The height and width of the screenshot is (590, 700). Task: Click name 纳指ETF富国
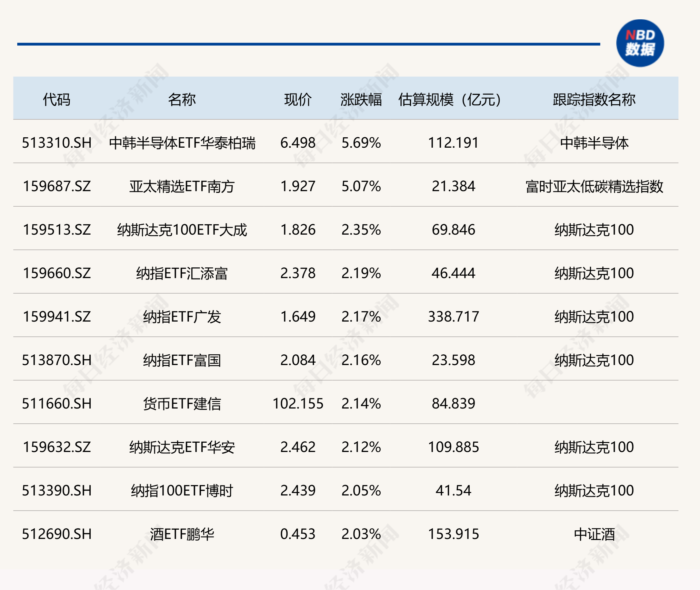pos(182,360)
